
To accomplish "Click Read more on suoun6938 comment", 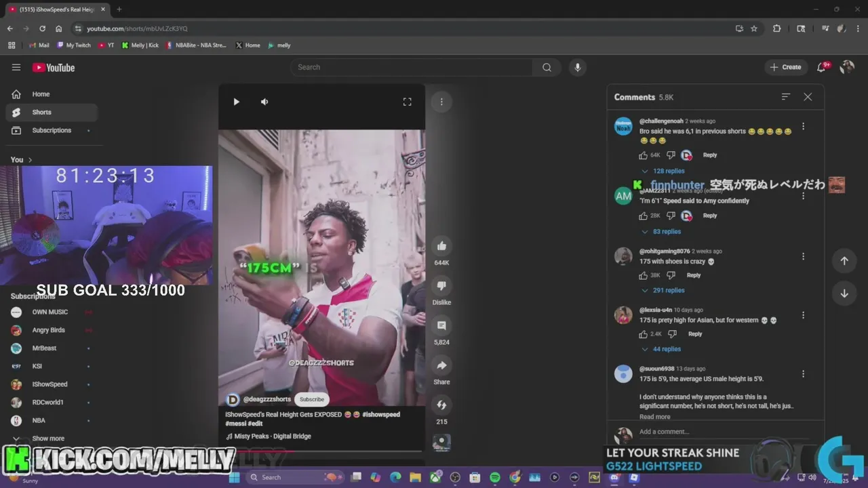I will pos(654,417).
